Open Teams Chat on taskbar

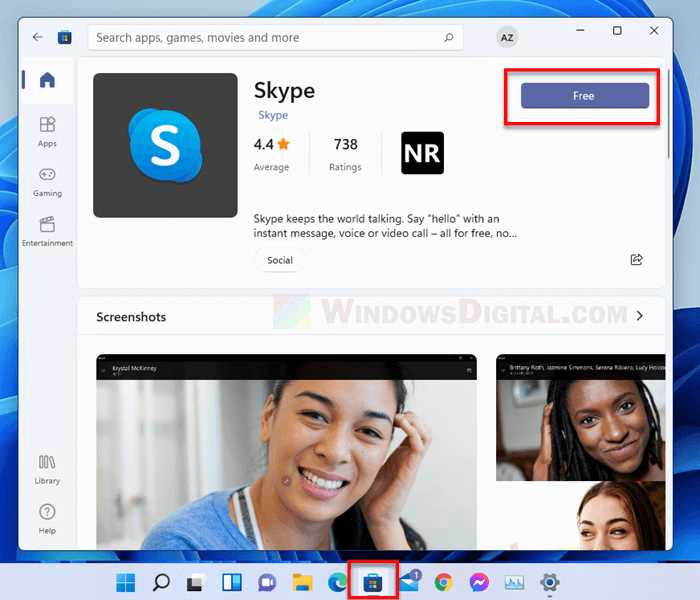(267, 583)
